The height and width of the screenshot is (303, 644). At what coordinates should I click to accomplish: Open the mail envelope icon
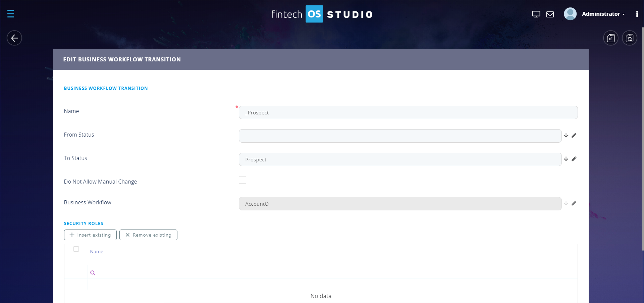click(x=550, y=14)
